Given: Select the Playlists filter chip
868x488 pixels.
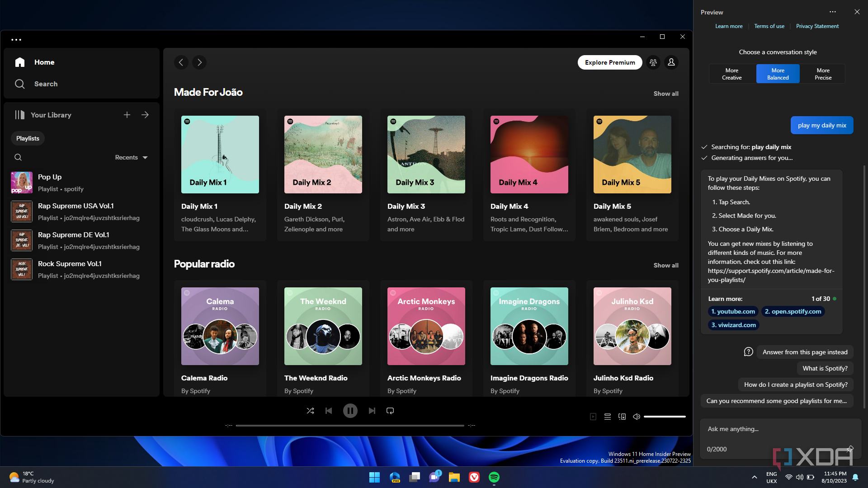Looking at the screenshot, I should point(28,138).
